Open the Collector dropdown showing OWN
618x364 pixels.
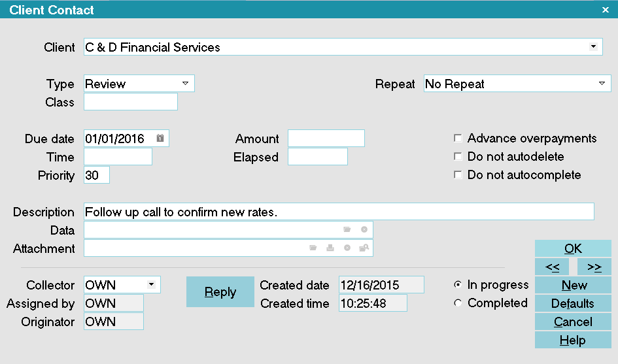(151, 284)
